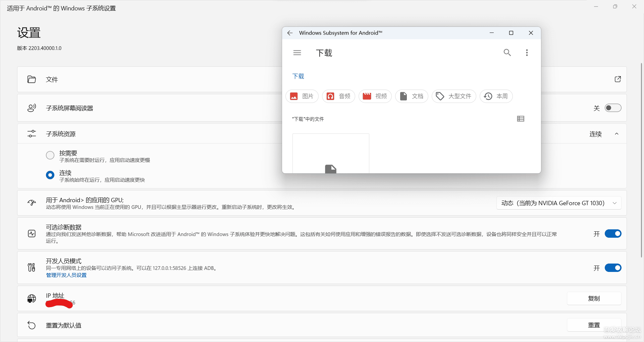Click the globe icon beside IP 地址
Screen dimensions: 644x342
click(32, 298)
